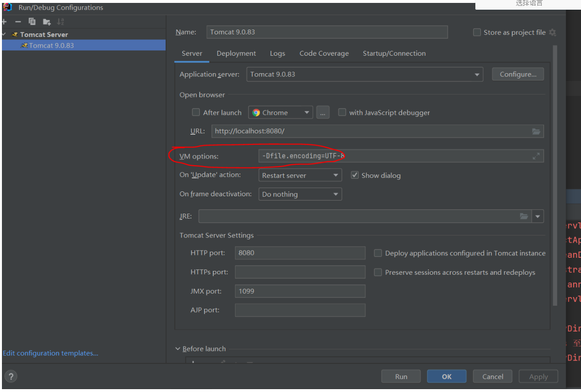Click the IntelliJ logo in the title bar
This screenshot has width=581, height=392.
(8, 7)
